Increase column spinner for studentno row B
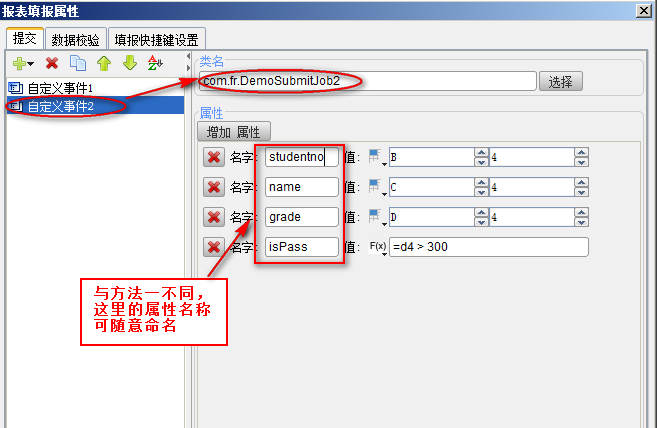This screenshot has width=657, height=428. pos(481,153)
